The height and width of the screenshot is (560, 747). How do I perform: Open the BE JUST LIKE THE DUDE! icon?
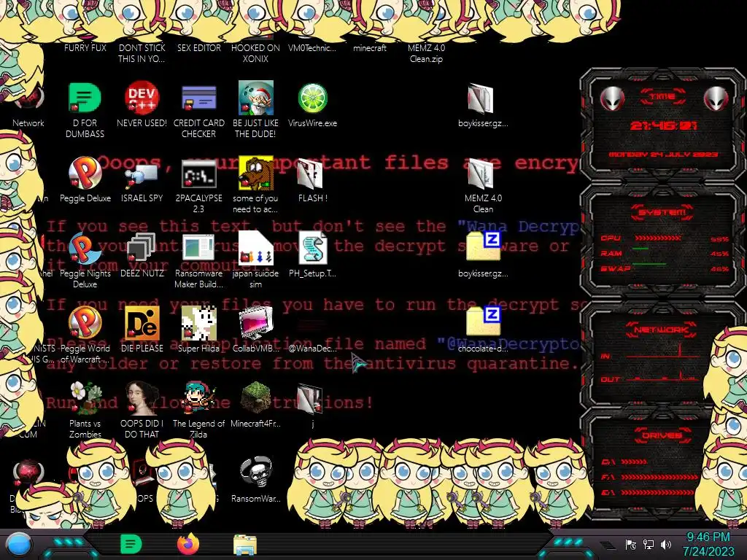[256, 98]
